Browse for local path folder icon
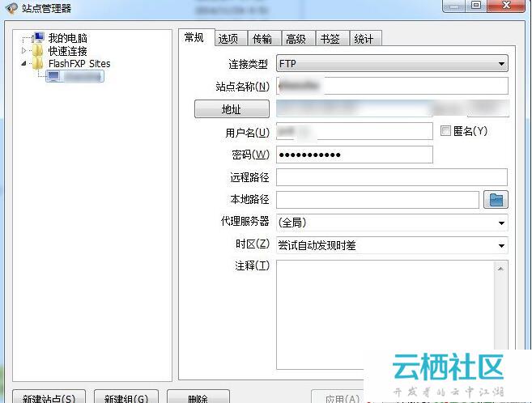 496,199
